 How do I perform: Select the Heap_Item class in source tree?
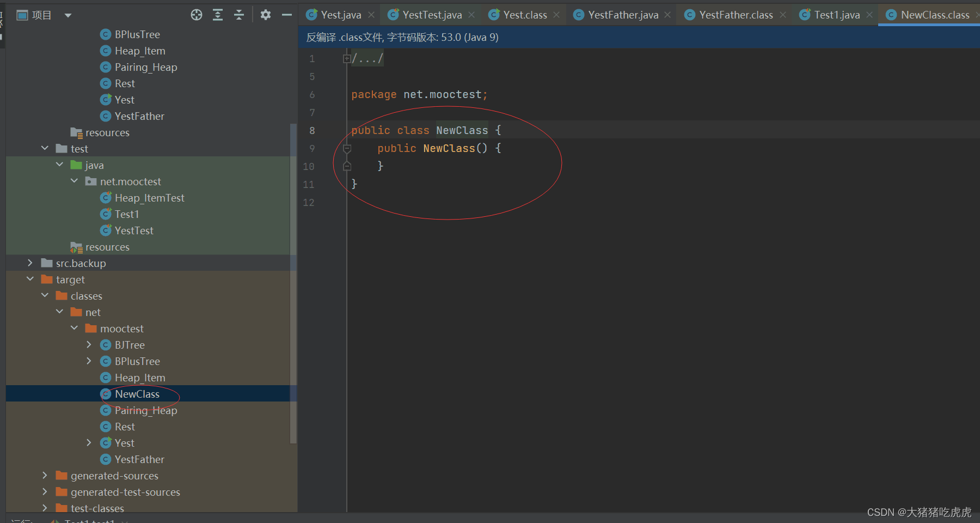140,51
